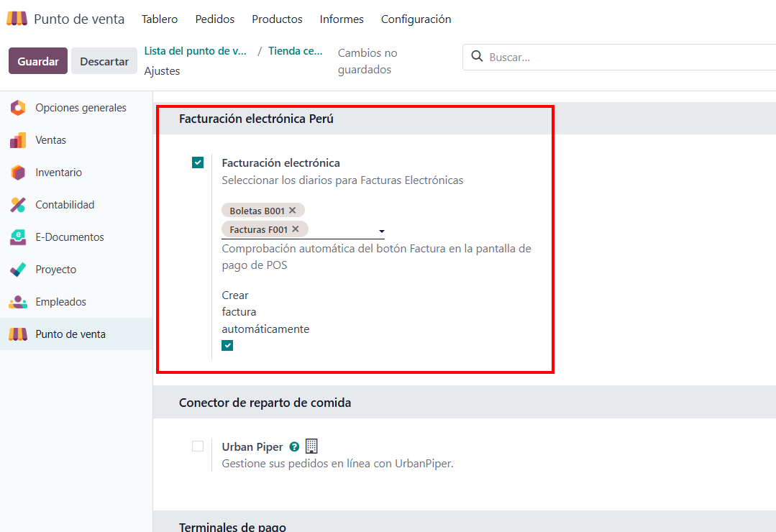This screenshot has width=776, height=532.
Task: Open the Informes menu
Action: click(x=342, y=19)
